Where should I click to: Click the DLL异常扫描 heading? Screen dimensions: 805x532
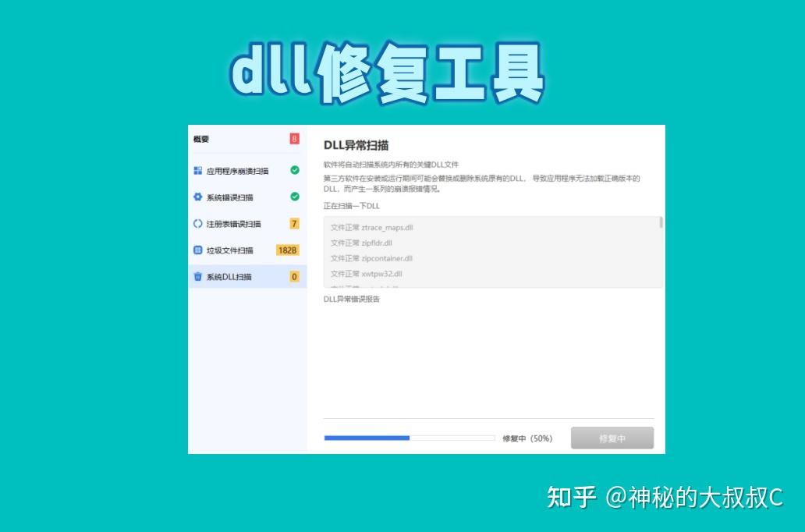pos(355,144)
